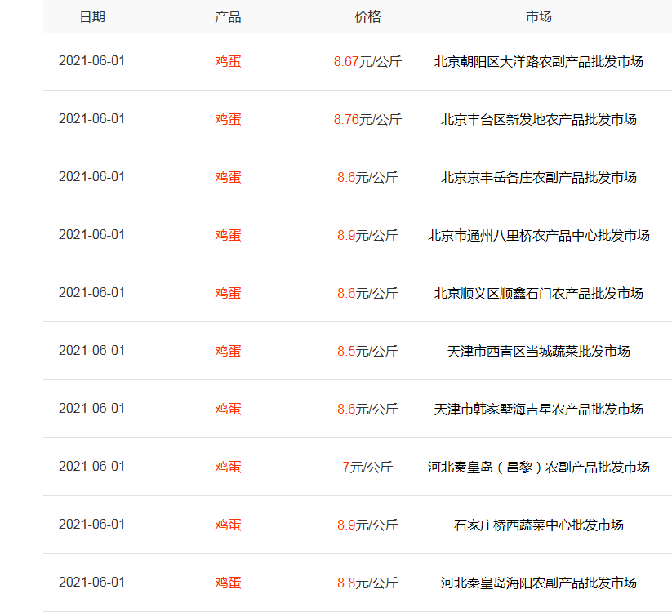Click market 北京市通州八里桥农产品中心批发市场
Screen dimensions: 672x616
pyautogui.click(x=539, y=235)
